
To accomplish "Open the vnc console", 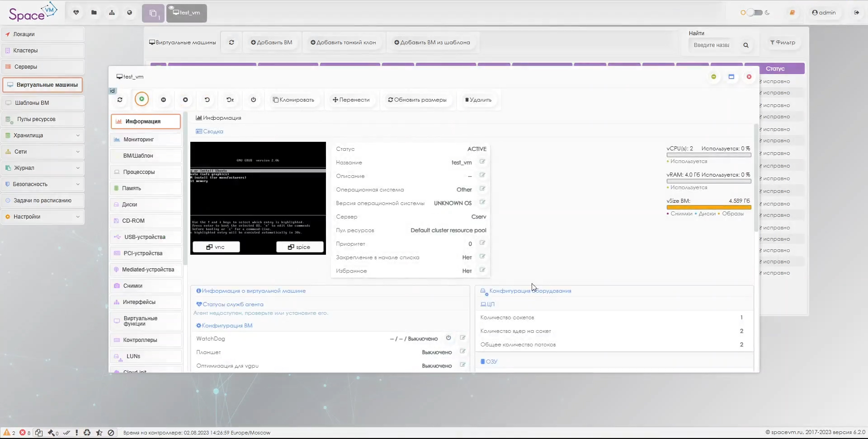I will (x=216, y=247).
